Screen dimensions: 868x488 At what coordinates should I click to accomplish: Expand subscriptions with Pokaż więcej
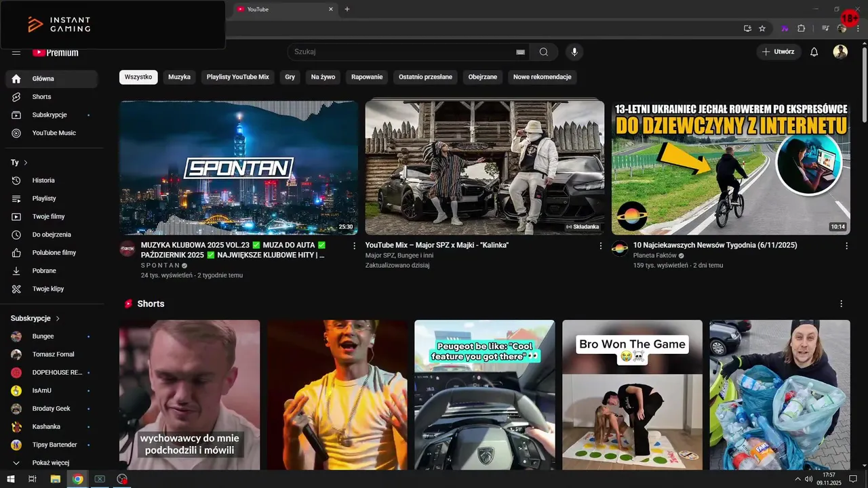52,463
